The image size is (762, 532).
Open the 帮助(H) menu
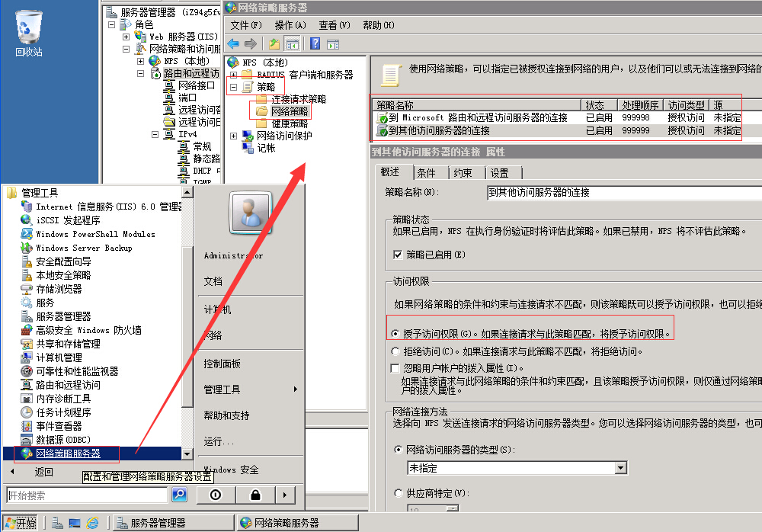[379, 25]
